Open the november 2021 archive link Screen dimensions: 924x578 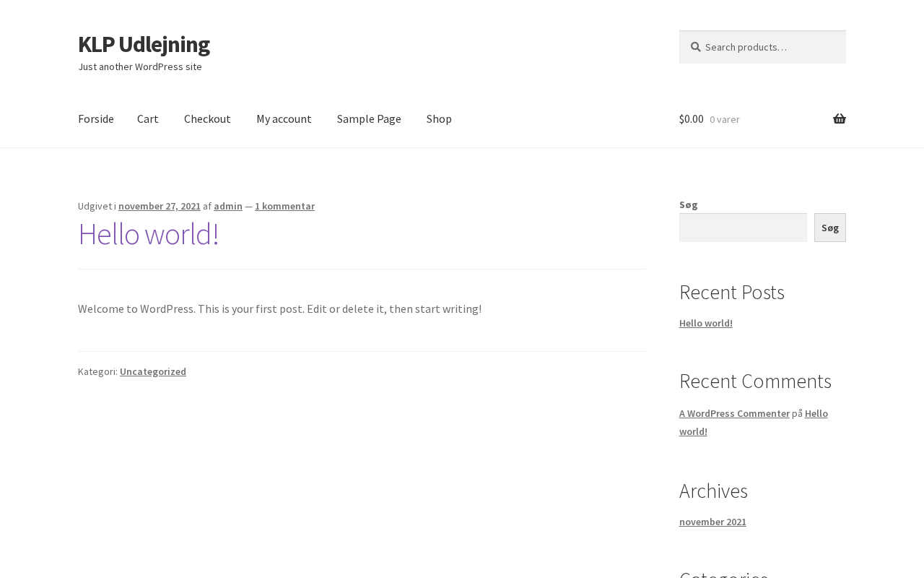pos(712,522)
